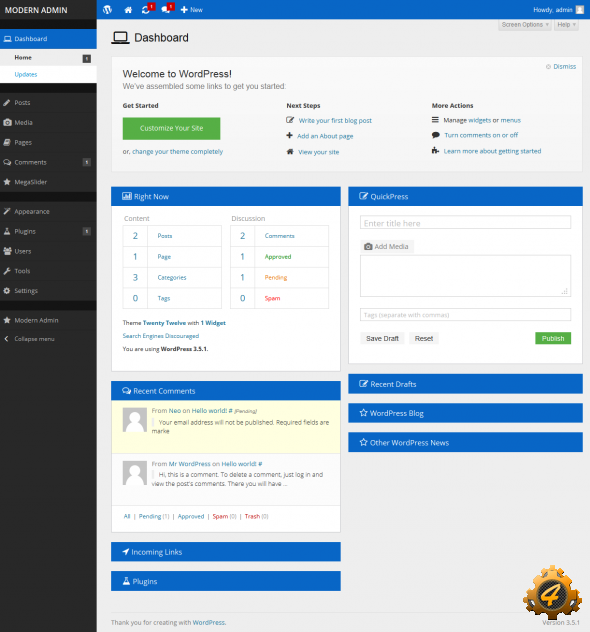
Task: Click the Settings gear icon in sidebar
Action: [7, 291]
